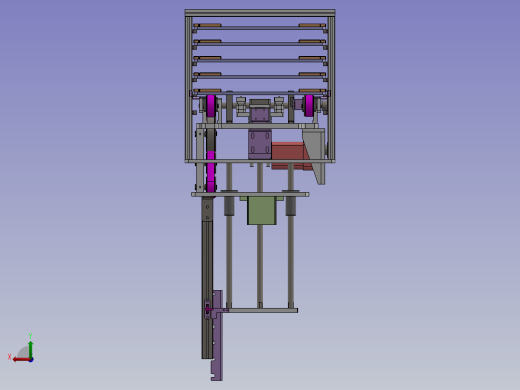This screenshot has width=520, height=390.
Task: Select the bottom horizontal plate joining the rods
Action: coord(263,310)
